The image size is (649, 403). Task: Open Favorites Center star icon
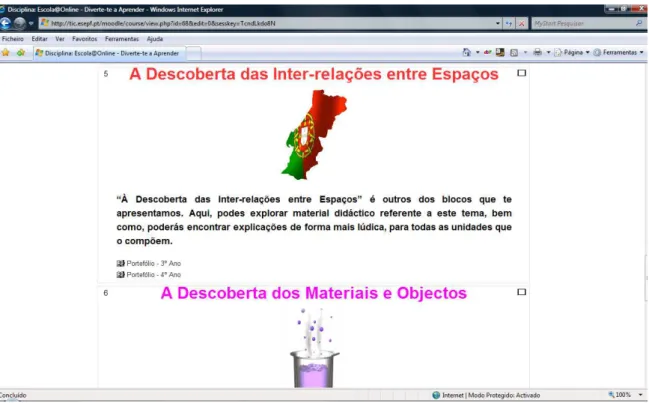[6, 53]
